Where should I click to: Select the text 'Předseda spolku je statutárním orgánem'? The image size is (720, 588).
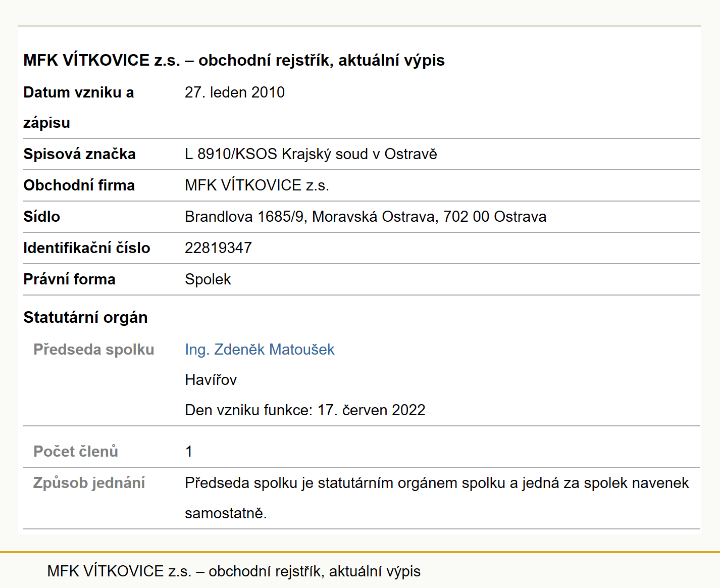tap(321, 483)
